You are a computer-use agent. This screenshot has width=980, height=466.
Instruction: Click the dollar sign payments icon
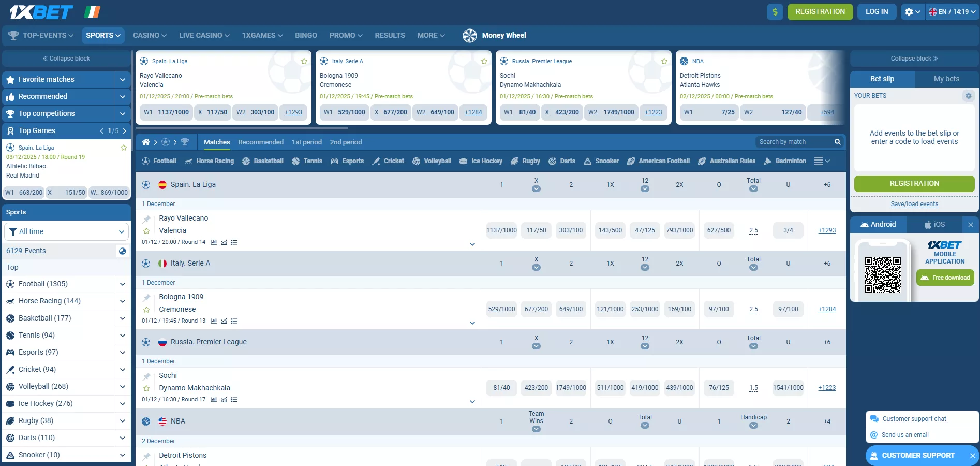tap(775, 12)
